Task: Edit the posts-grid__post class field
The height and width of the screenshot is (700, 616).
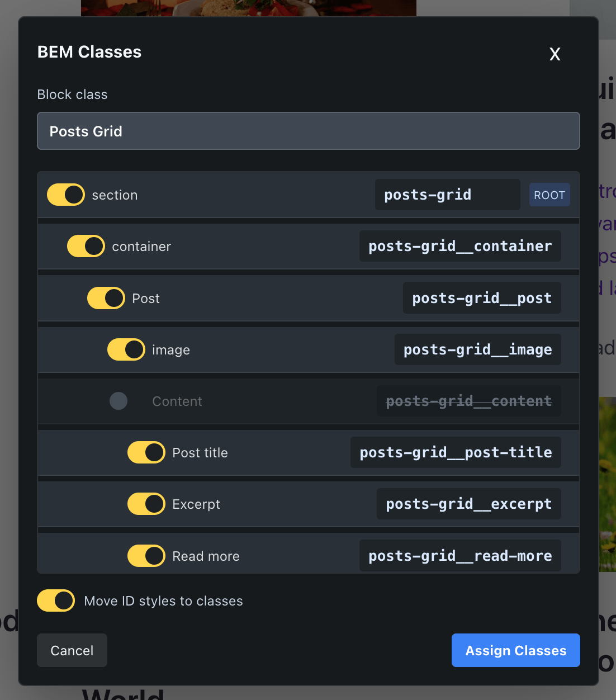Action: pyautogui.click(x=482, y=298)
